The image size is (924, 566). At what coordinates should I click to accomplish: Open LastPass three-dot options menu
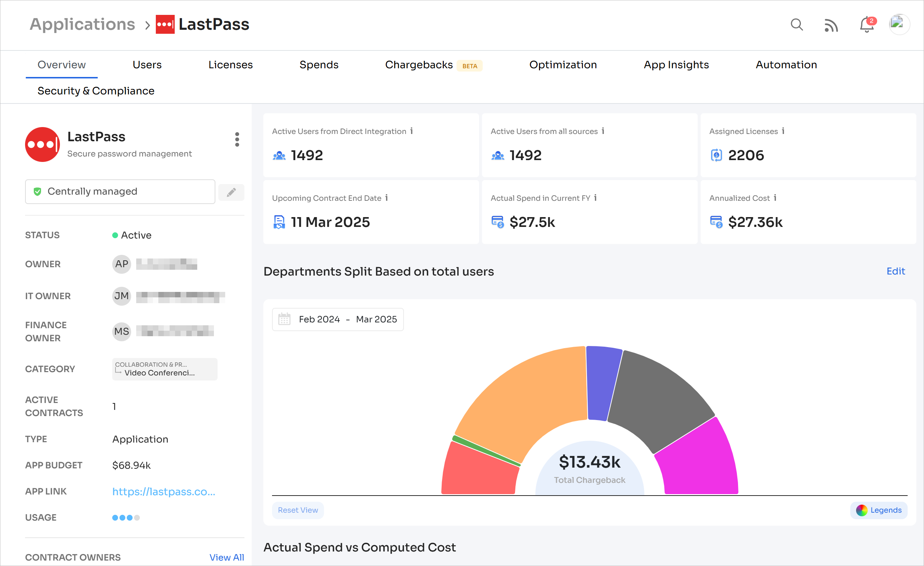(237, 139)
